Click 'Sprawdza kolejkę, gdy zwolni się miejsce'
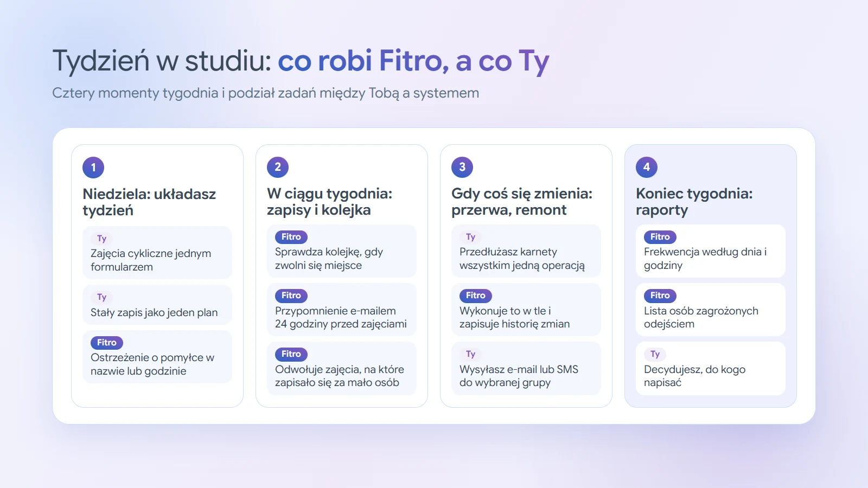Viewport: 868px width, 488px height. click(x=329, y=259)
